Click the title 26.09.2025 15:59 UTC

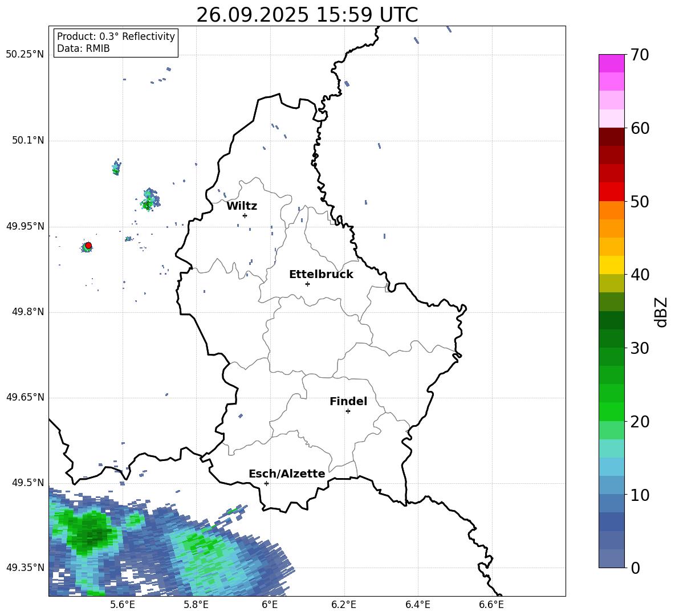(x=307, y=15)
